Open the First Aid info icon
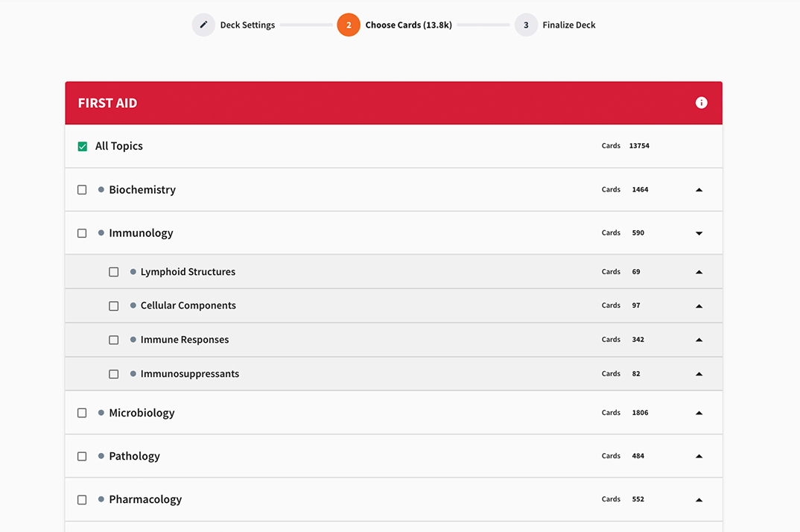The height and width of the screenshot is (532, 800). [701, 103]
